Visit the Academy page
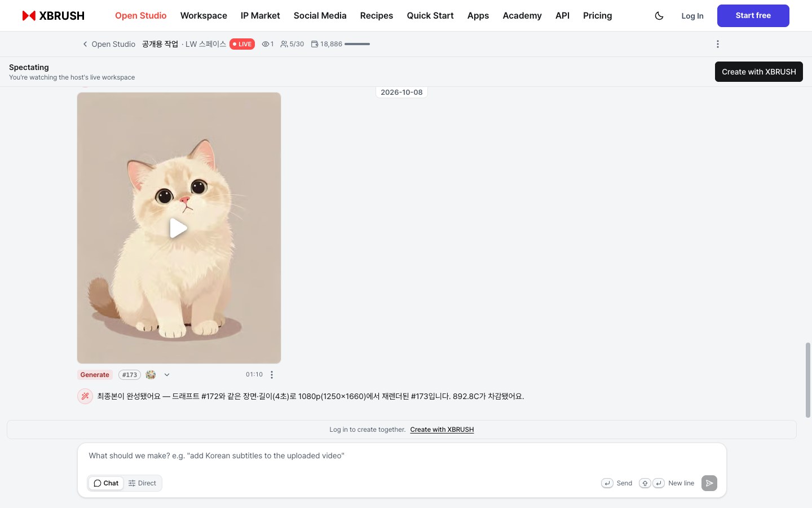 tap(522, 16)
